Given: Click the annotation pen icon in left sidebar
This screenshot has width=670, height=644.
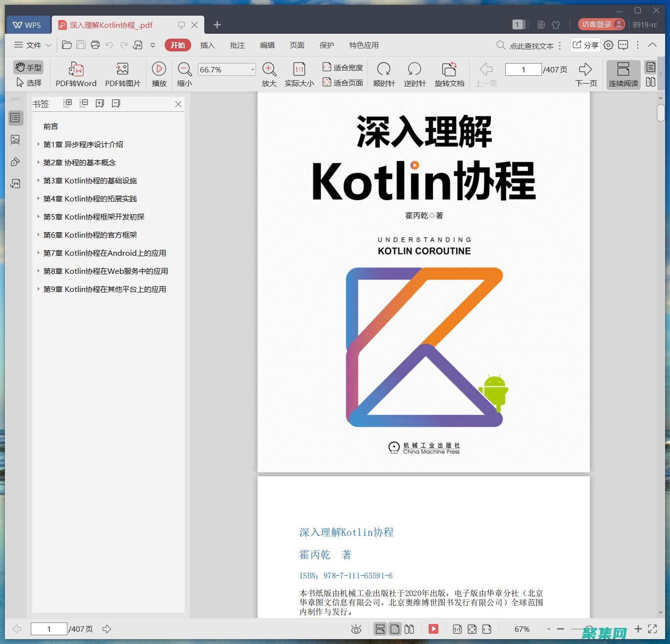Looking at the screenshot, I should tap(16, 161).
